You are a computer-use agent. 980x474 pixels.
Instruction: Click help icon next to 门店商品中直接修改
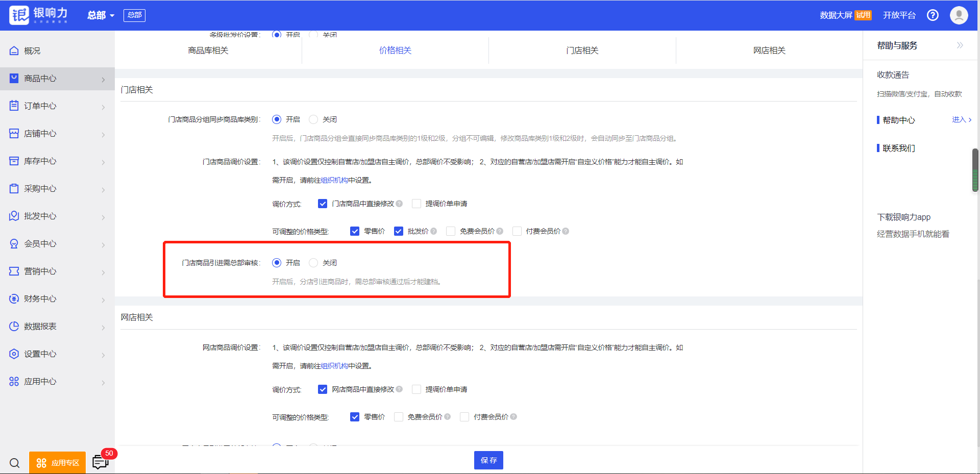point(399,204)
